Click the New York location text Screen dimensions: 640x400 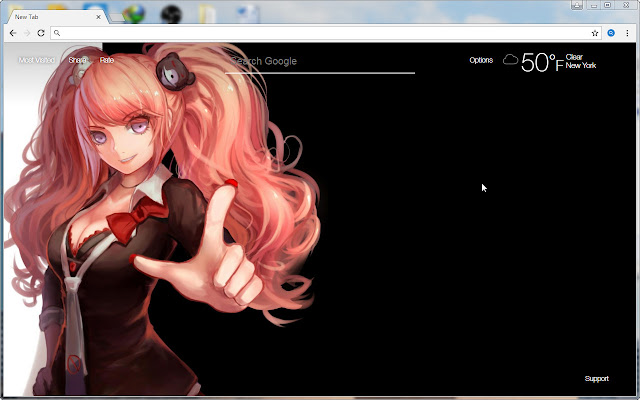pos(581,65)
